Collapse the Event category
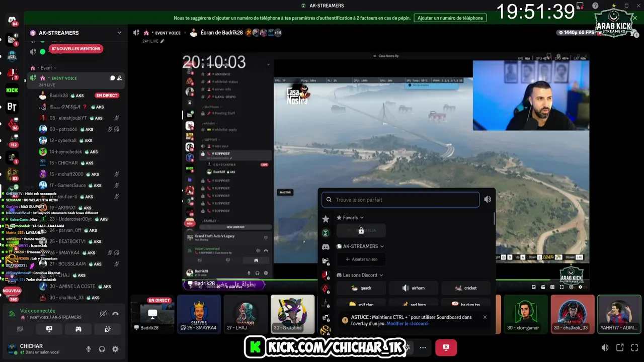The height and width of the screenshot is (362, 644). click(x=46, y=68)
